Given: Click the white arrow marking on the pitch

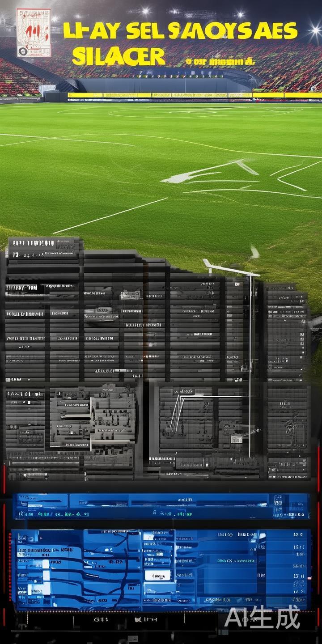Looking at the screenshot, I should (209, 172).
